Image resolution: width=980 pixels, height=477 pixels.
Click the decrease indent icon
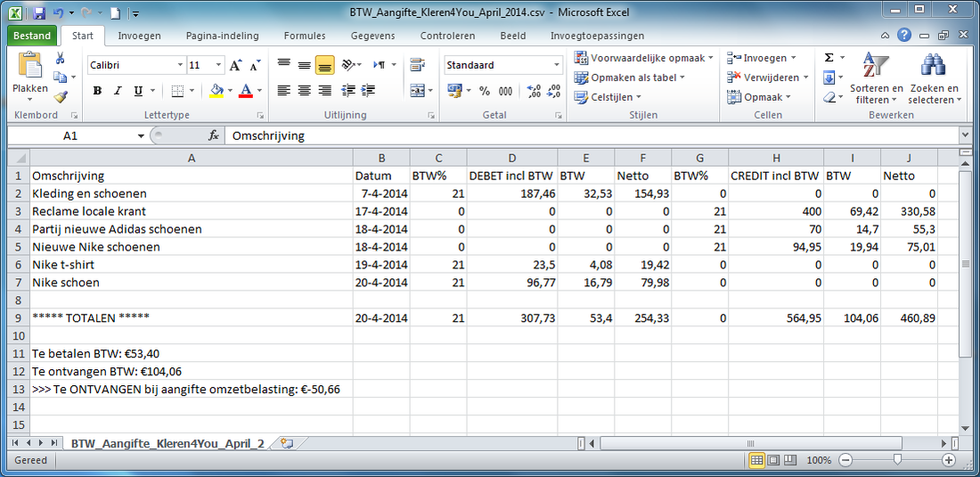pos(348,91)
